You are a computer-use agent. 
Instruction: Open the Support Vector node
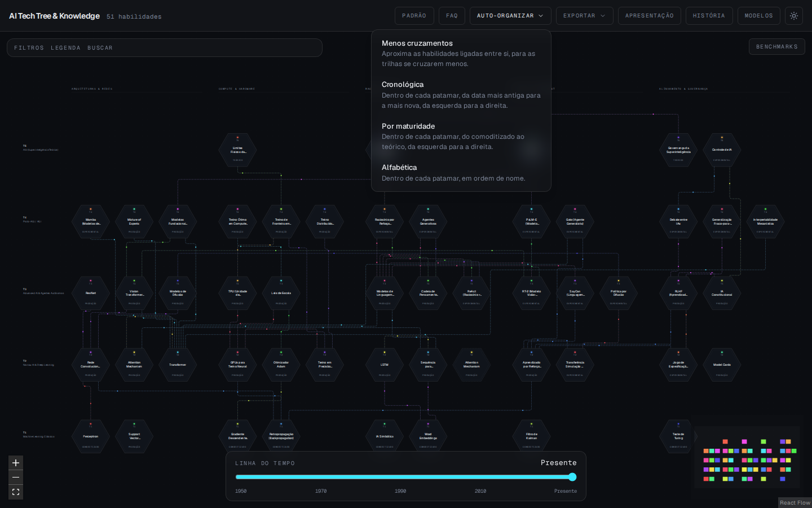pos(134,437)
